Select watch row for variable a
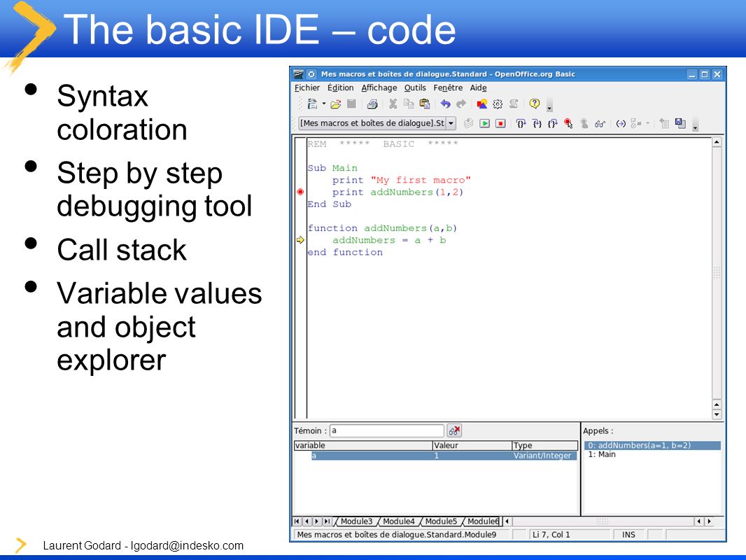 (x=444, y=455)
